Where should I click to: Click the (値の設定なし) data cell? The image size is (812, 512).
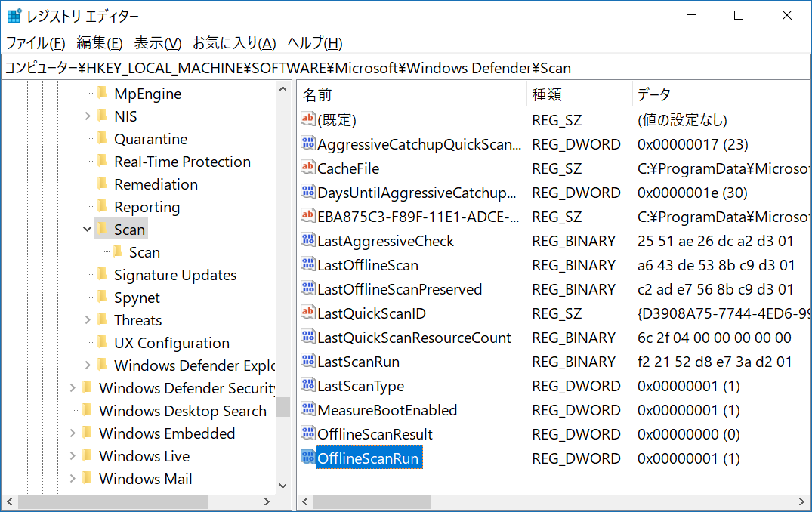click(x=682, y=120)
